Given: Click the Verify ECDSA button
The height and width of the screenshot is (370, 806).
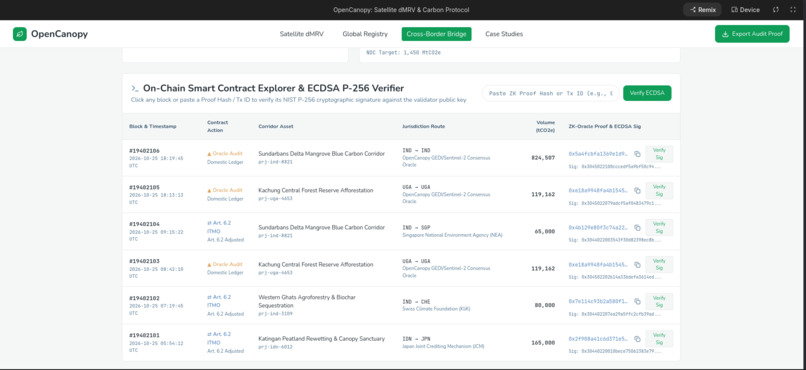Looking at the screenshot, I should [647, 93].
